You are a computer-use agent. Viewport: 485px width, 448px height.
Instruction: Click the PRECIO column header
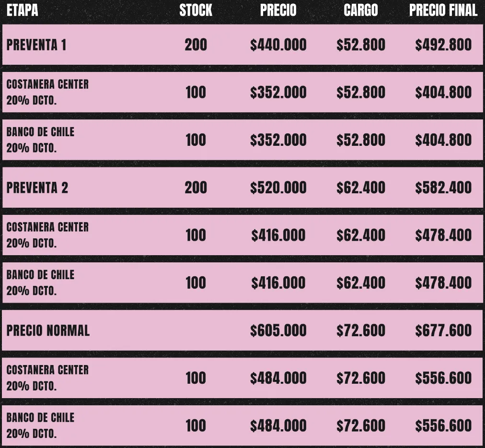[278, 10]
